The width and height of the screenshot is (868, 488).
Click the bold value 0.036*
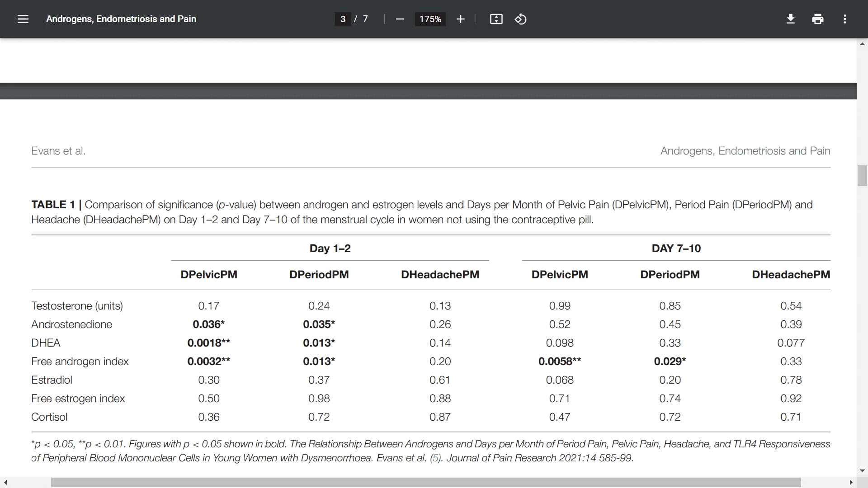pyautogui.click(x=209, y=324)
